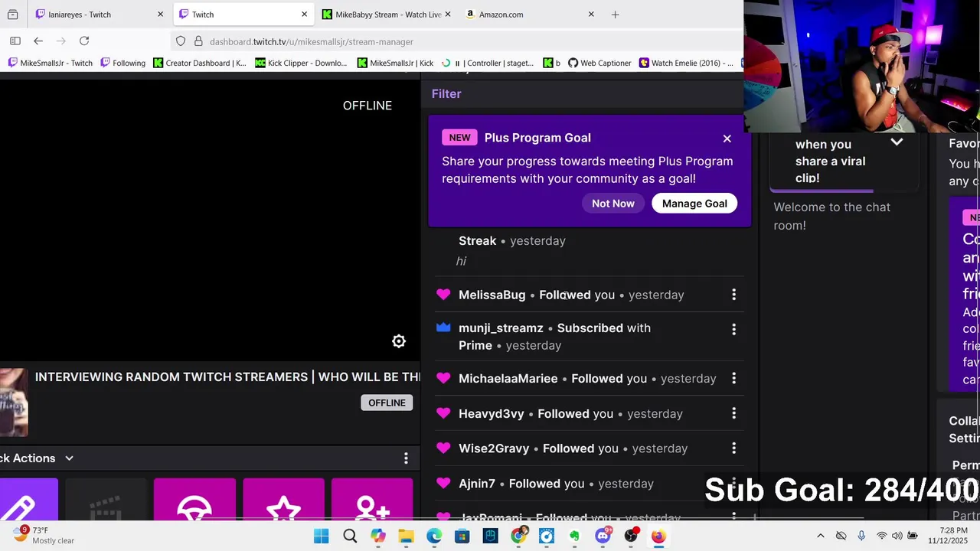Click the OFFLINE status badge under title
The image size is (980, 551).
click(x=387, y=403)
